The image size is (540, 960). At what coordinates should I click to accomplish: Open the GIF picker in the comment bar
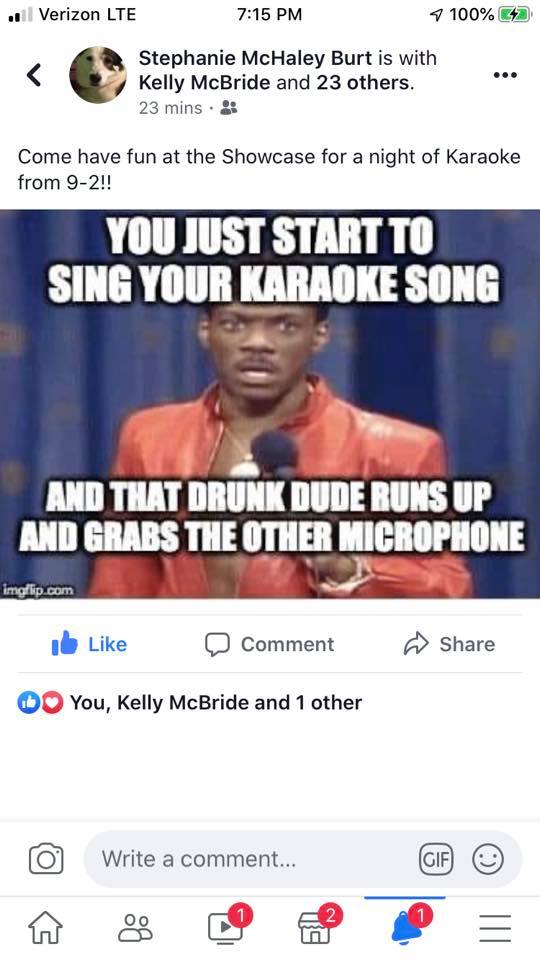click(435, 859)
